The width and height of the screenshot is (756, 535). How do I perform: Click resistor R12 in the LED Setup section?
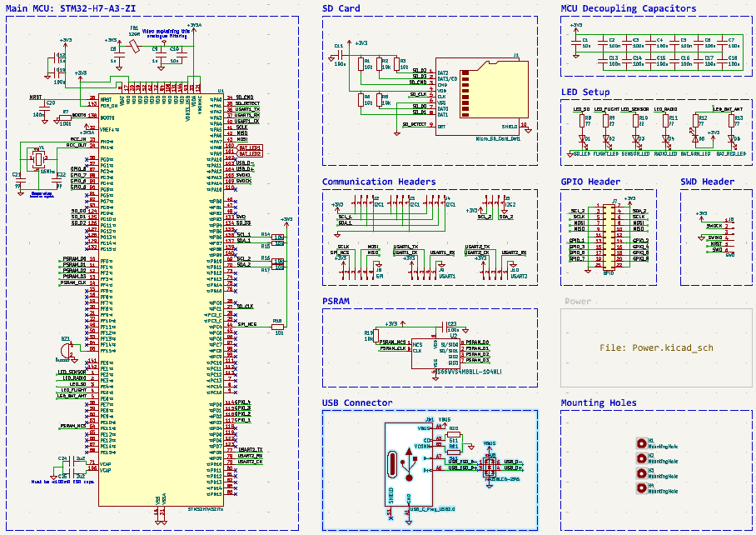point(696,120)
